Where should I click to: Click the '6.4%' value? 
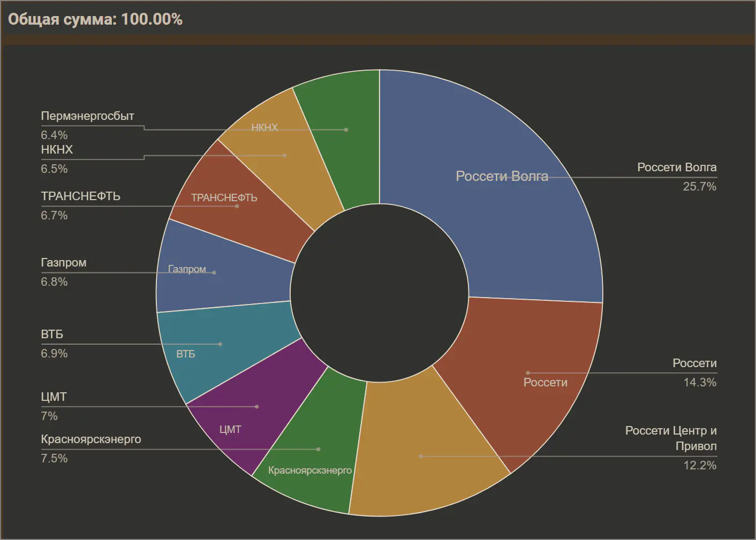pyautogui.click(x=54, y=135)
